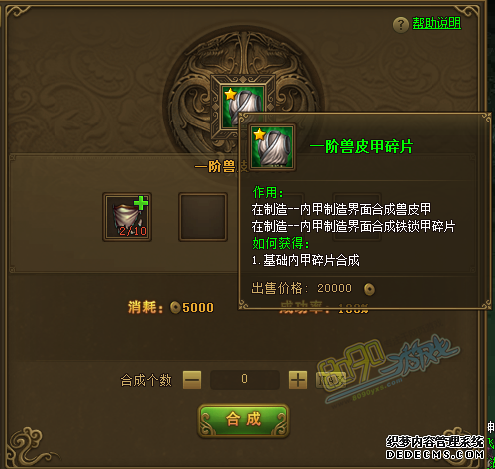This screenshot has height=469, width=495.
Task: Increase craft quantity with the plus button
Action: tap(298, 380)
